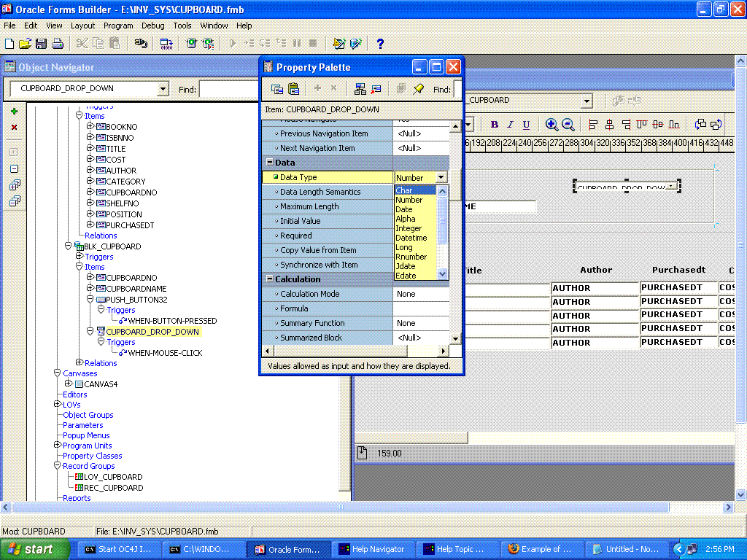Open the Window menu
Screen dimensions: 747x560
coord(214,26)
